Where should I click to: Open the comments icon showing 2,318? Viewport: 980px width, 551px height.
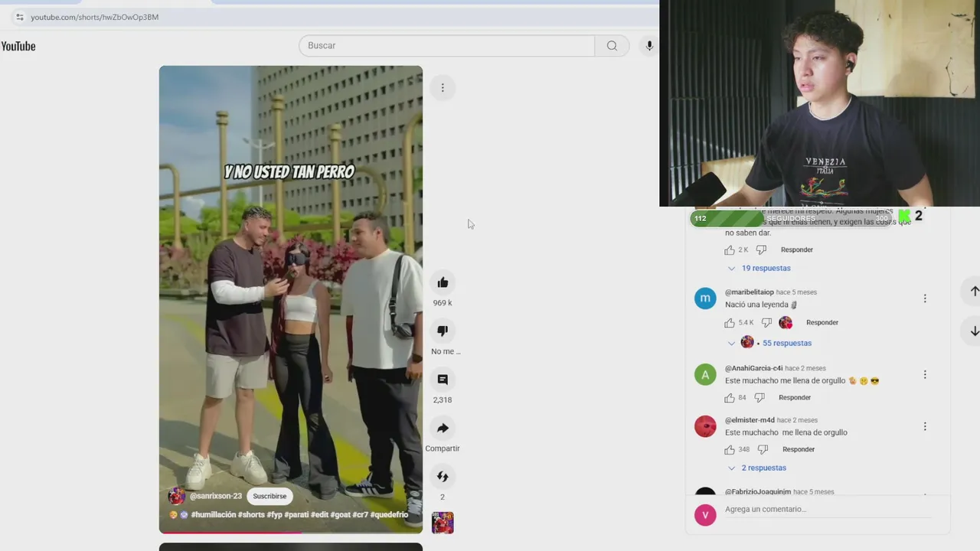(443, 380)
